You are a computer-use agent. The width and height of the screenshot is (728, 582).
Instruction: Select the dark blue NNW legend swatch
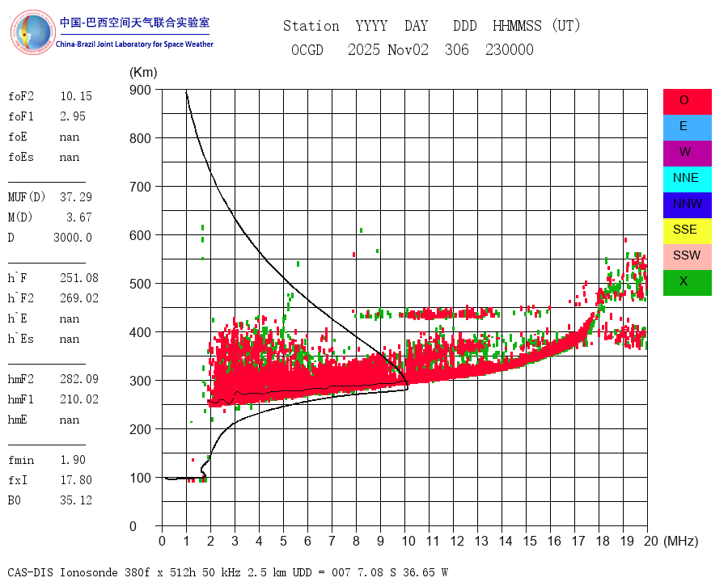(x=687, y=205)
